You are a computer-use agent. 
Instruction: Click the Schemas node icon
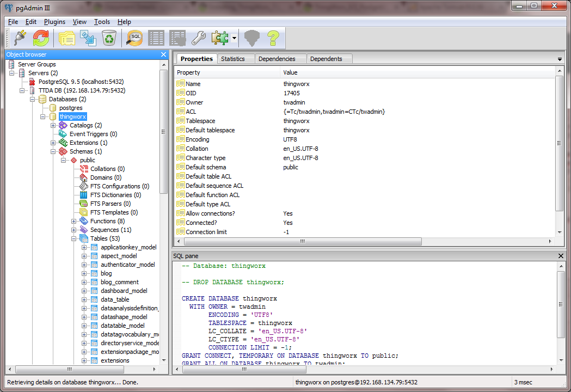pyautogui.click(x=63, y=151)
